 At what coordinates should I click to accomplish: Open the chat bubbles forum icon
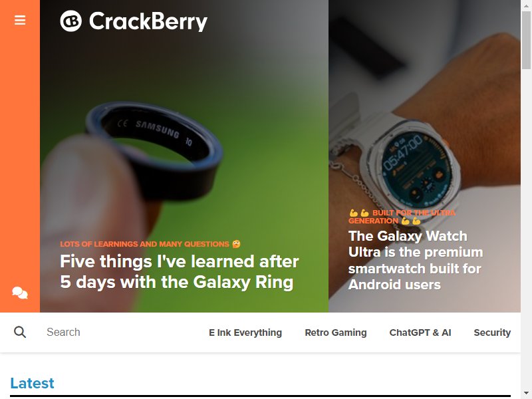click(x=20, y=293)
